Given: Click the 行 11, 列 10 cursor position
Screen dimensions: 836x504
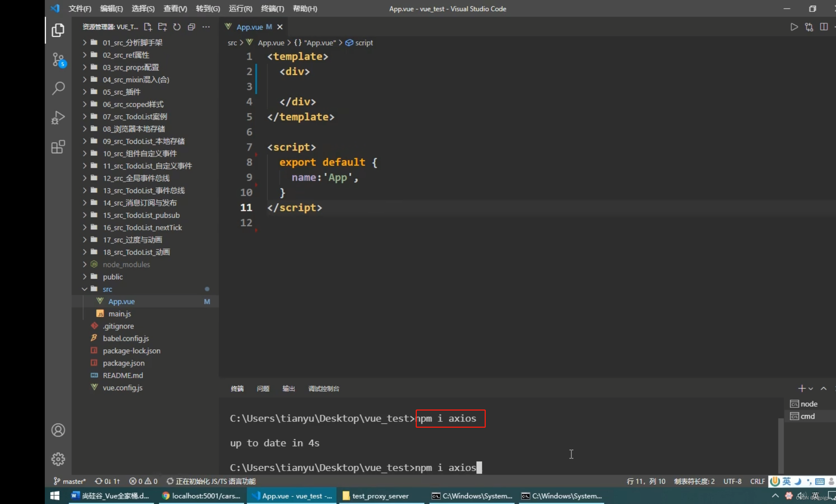Looking at the screenshot, I should pos(646,481).
